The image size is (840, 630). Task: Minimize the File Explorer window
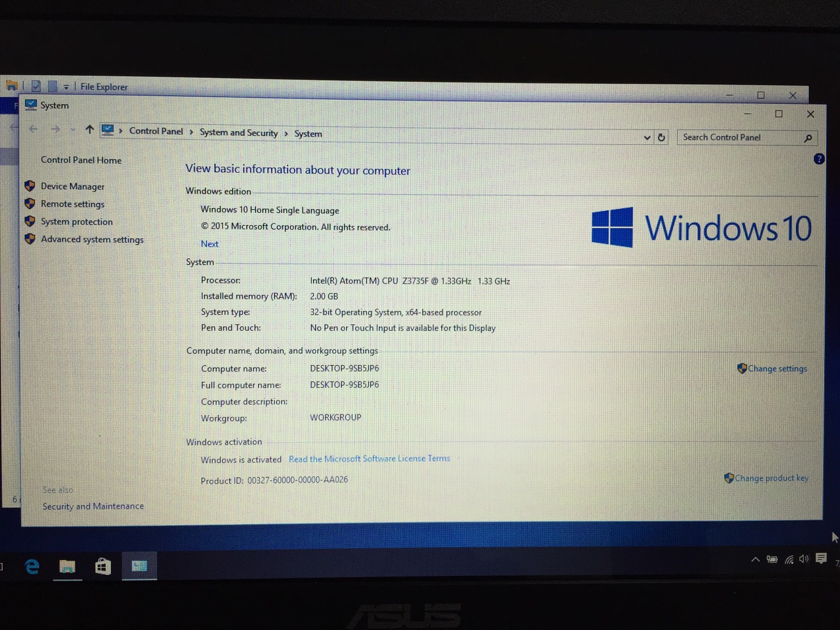pos(729,95)
